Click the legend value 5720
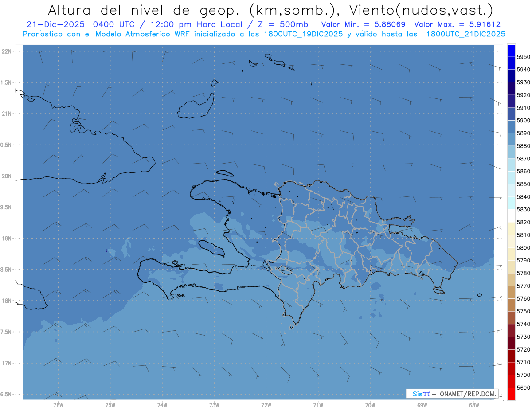 523,349
